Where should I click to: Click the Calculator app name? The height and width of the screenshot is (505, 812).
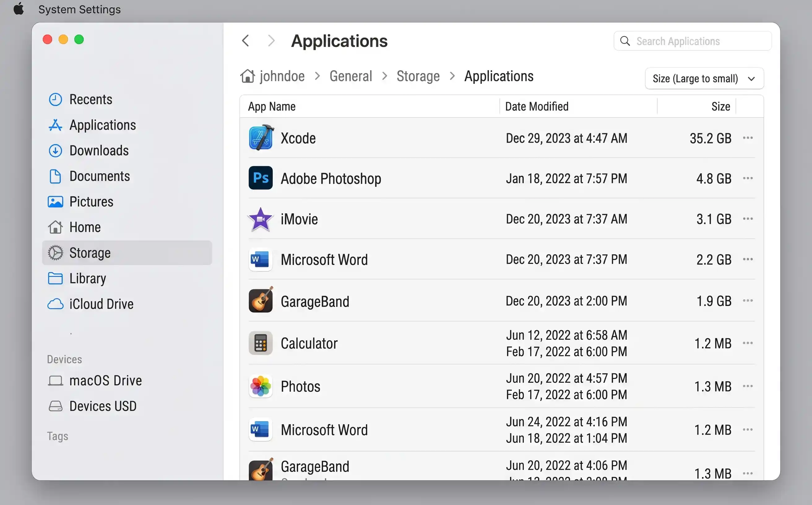point(309,343)
